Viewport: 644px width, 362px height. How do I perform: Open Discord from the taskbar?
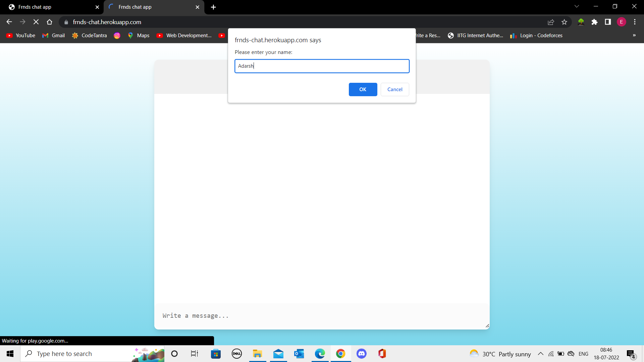361,354
